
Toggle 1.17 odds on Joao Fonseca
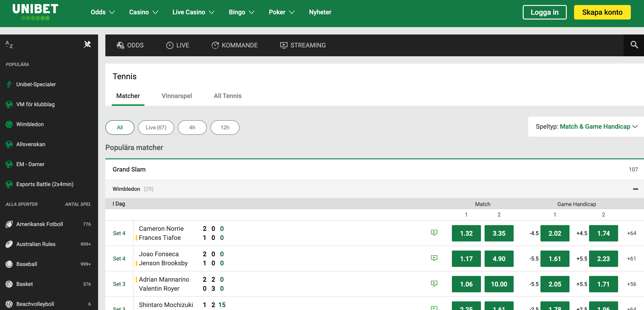pos(466,259)
